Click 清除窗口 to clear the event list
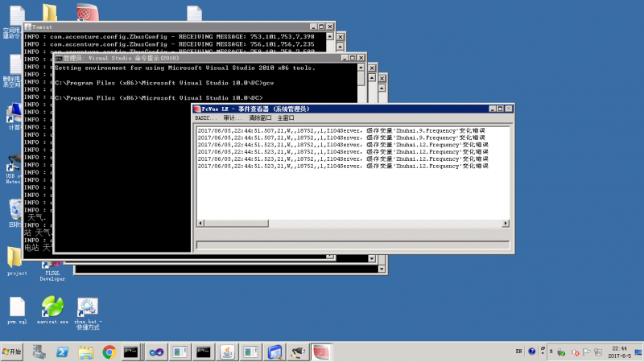This screenshot has width=644, height=362. point(260,118)
